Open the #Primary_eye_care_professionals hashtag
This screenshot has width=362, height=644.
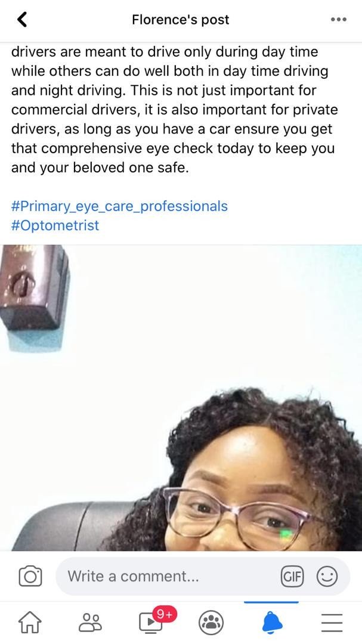point(119,206)
